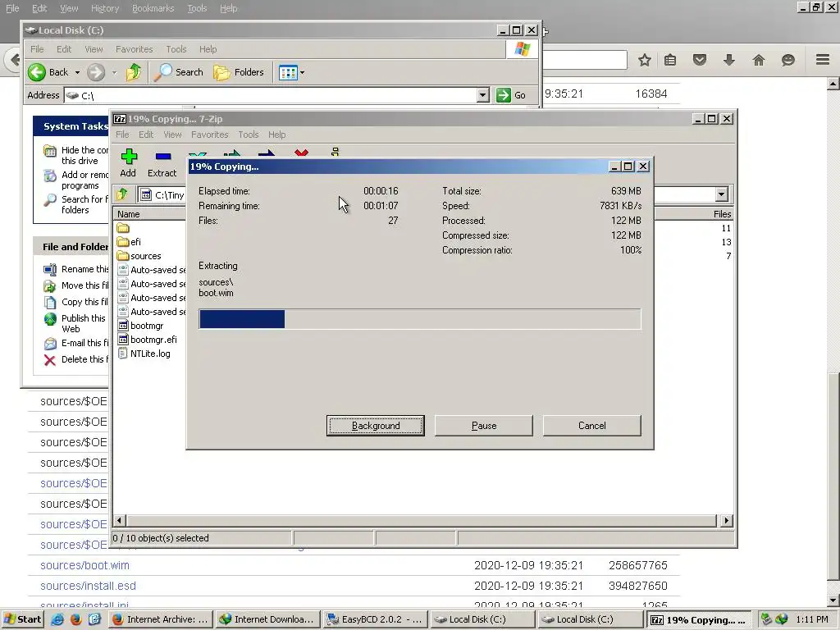Open the Views dropdown arrow in Explorer

(x=302, y=72)
